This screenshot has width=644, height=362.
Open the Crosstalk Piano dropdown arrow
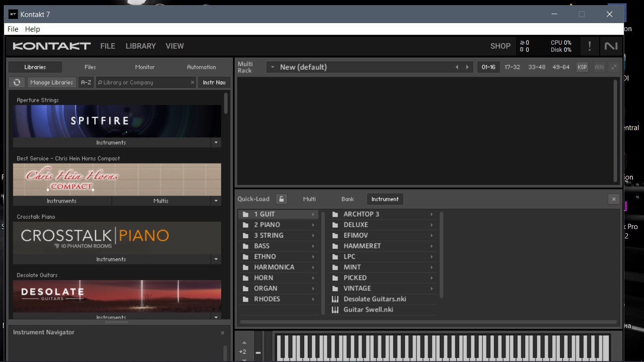(216, 259)
